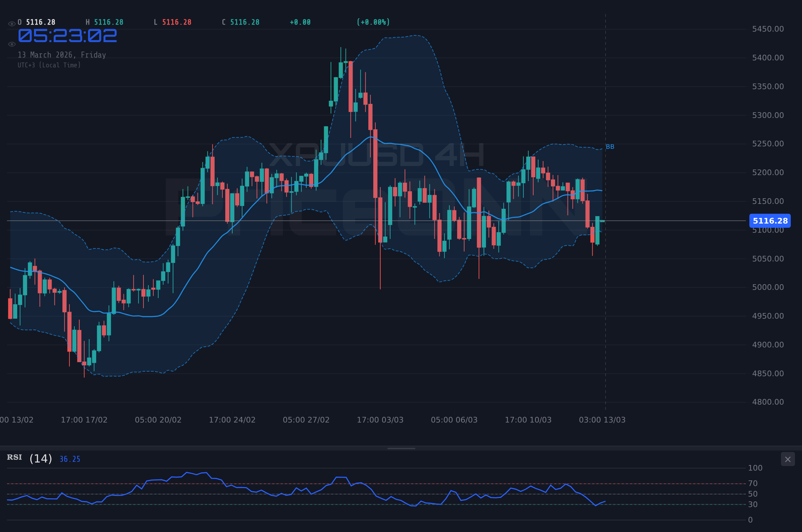The image size is (802, 532).
Task: Click the high value H 5116.28
Action: (x=105, y=22)
